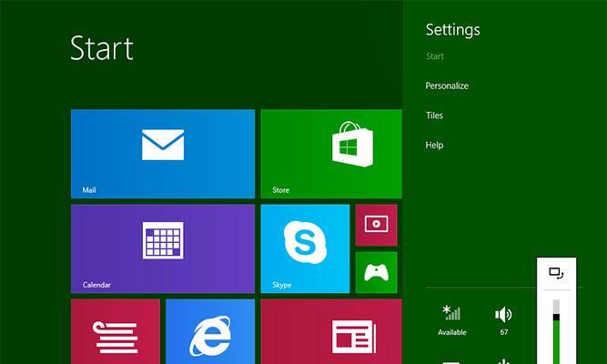607x364 pixels.
Task: Click the screen rotation lock icon
Action: pyautogui.click(x=556, y=273)
